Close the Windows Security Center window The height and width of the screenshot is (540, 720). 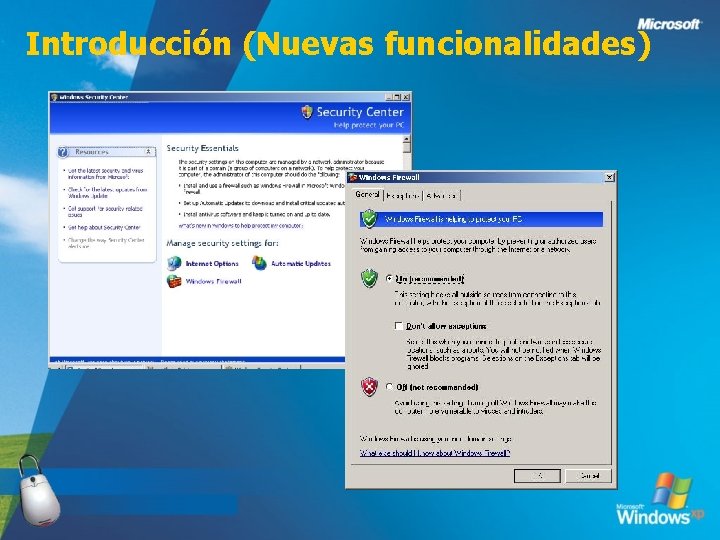[406, 97]
